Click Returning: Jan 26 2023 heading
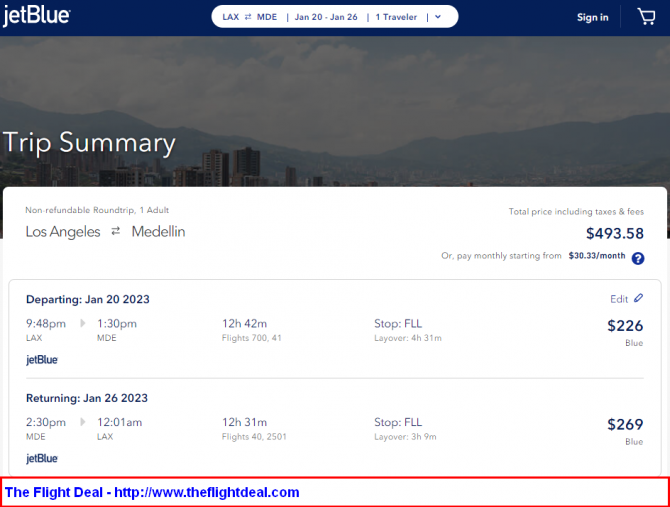Screen dimensions: 670x507 (87, 398)
